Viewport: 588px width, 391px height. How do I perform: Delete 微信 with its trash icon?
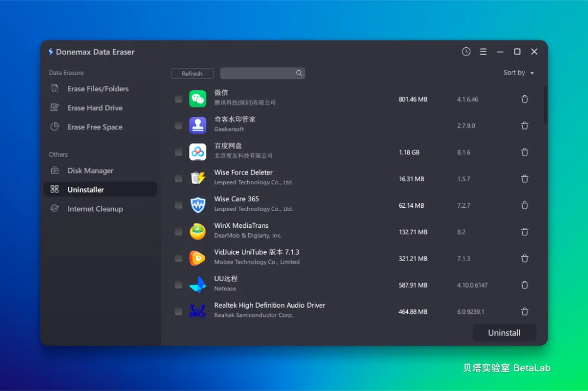coord(525,100)
